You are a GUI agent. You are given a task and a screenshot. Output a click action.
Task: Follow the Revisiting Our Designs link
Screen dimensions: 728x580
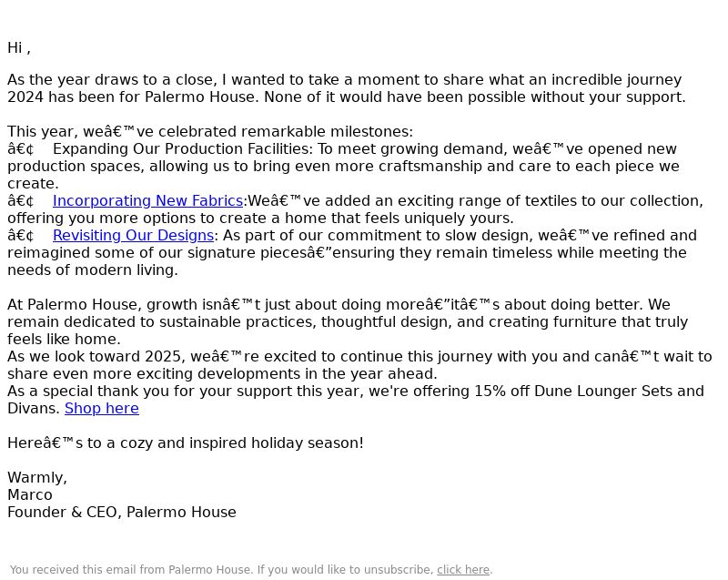[133, 236]
